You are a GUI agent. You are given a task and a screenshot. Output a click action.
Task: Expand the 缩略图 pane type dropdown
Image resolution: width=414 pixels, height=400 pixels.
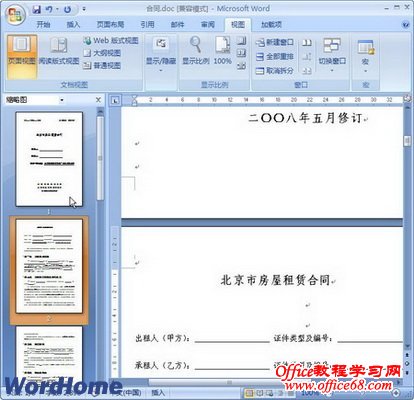62,100
